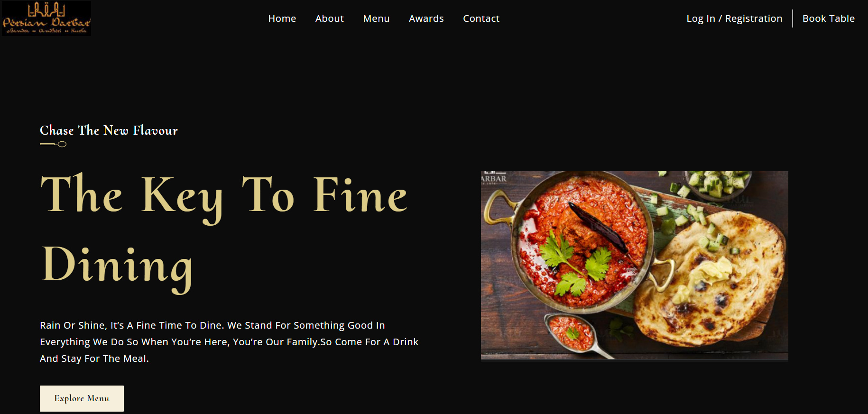The image size is (868, 414).
Task: Click the ARBAR watermark on food photo
Action: (x=494, y=179)
